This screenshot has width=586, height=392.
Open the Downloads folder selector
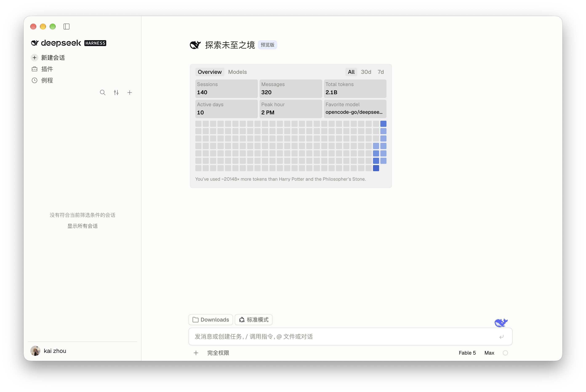[211, 319]
